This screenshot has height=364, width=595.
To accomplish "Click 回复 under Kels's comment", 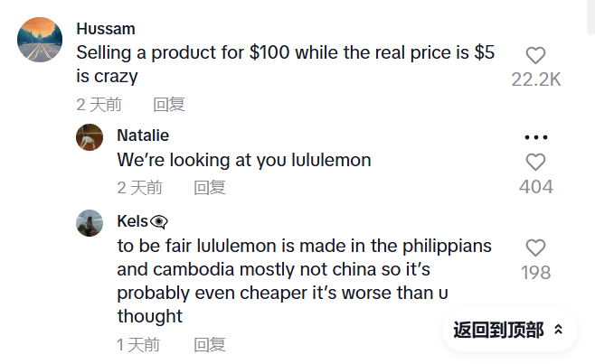I will (x=210, y=344).
